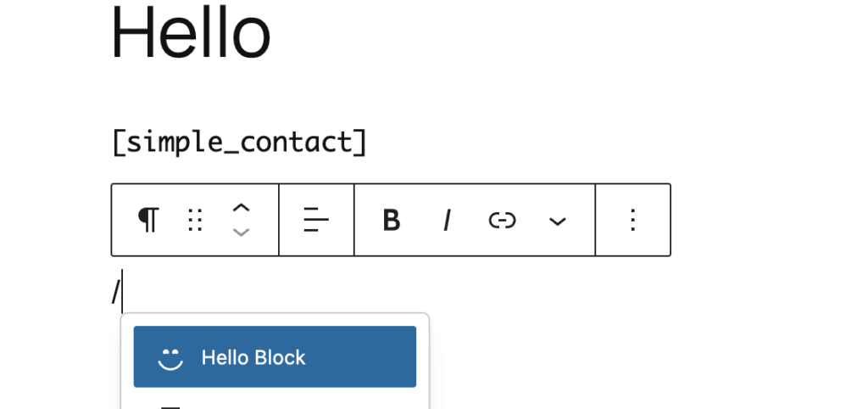Viewport: 868px width, 409px height.
Task: Place cursor after closing bracket of shortcode
Action: (369, 142)
